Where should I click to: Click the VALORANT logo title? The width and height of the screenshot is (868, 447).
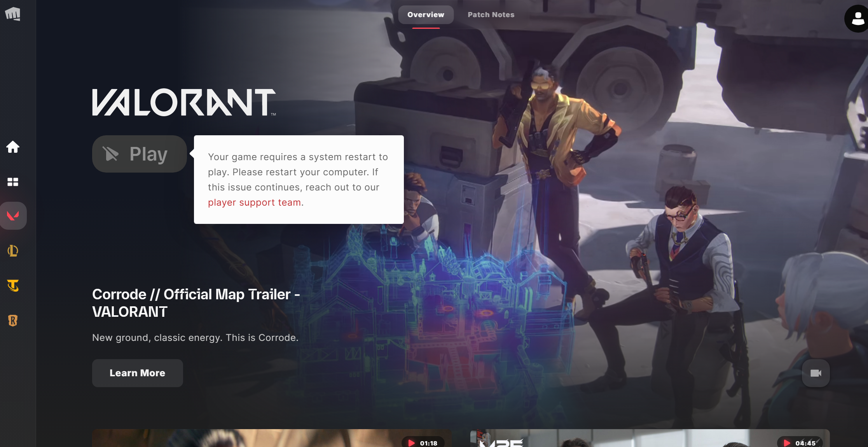[184, 102]
